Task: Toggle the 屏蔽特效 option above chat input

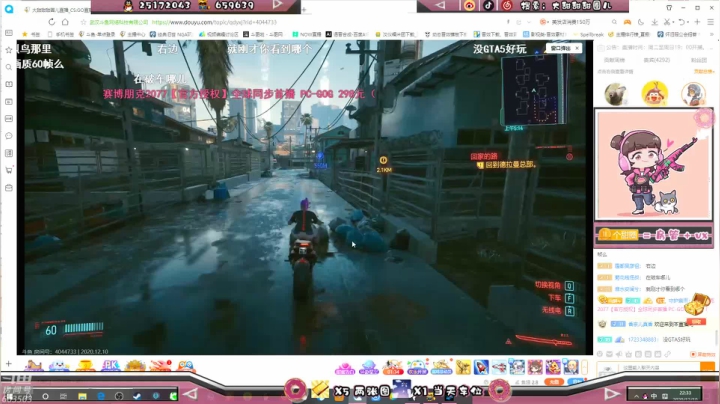Action: pos(703,354)
